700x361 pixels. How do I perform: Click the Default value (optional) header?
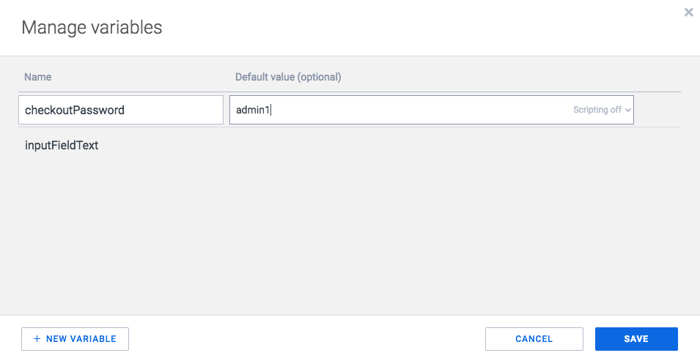point(288,77)
